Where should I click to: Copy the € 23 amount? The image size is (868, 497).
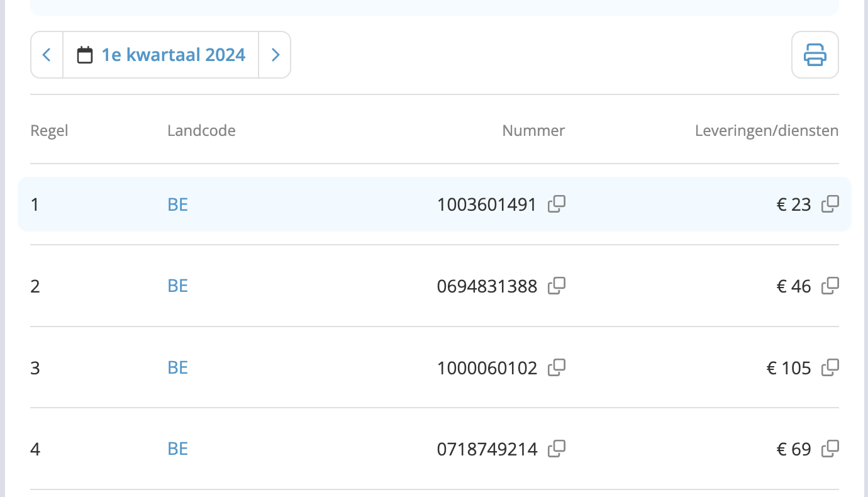pyautogui.click(x=830, y=204)
